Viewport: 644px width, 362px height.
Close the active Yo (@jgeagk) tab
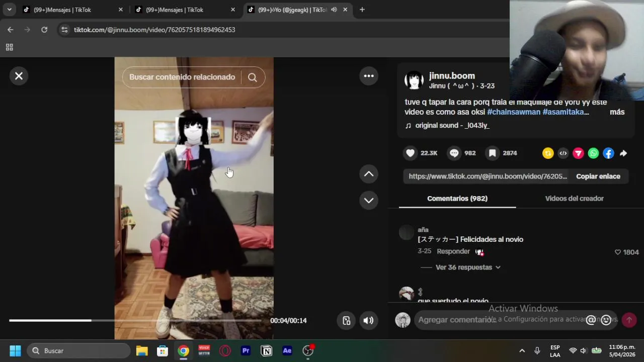(x=345, y=10)
